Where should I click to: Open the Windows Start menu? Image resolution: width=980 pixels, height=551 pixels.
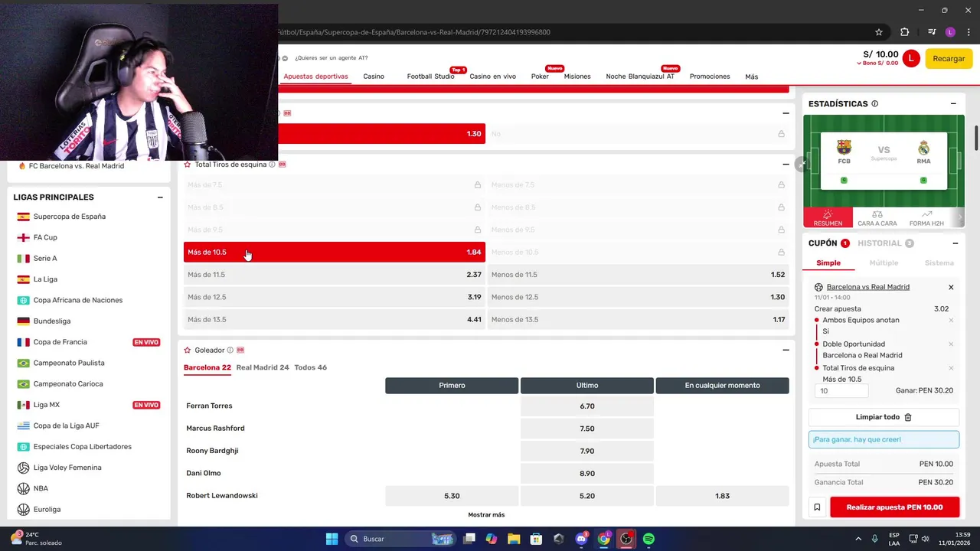pos(332,539)
